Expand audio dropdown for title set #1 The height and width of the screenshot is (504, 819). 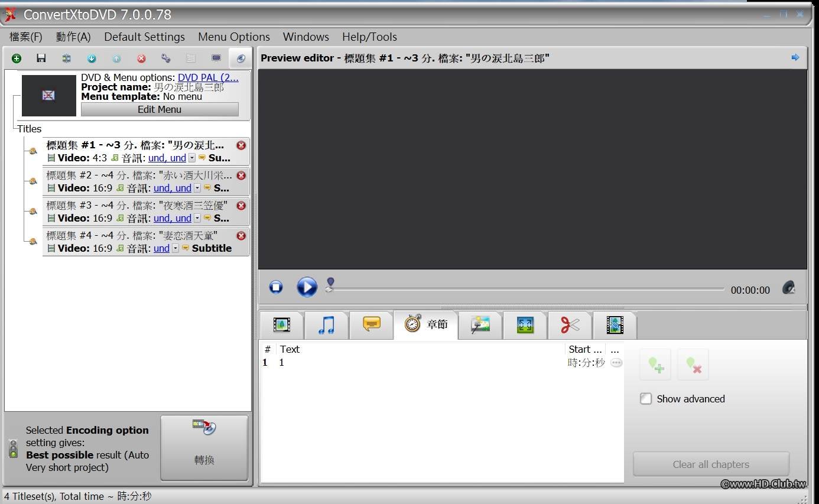pyautogui.click(x=192, y=158)
